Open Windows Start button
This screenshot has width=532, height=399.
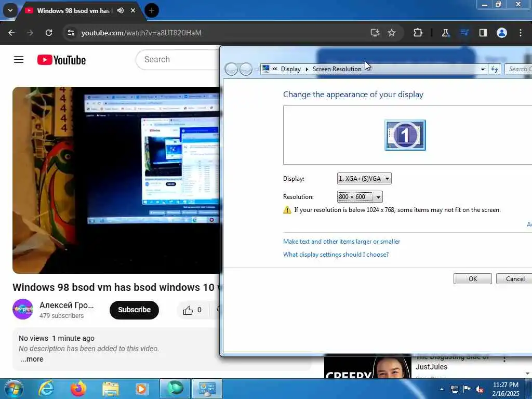[14, 389]
